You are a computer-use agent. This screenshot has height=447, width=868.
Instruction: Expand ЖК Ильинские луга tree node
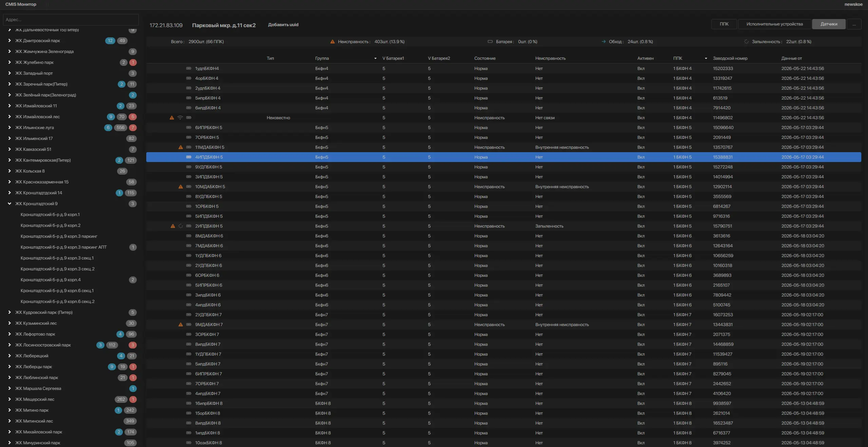coord(10,128)
